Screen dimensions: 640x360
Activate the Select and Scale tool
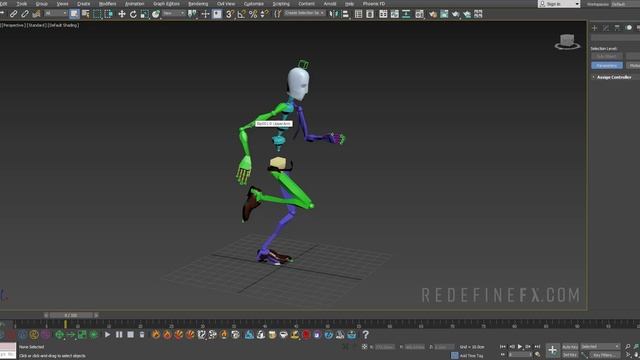[x=144, y=14]
